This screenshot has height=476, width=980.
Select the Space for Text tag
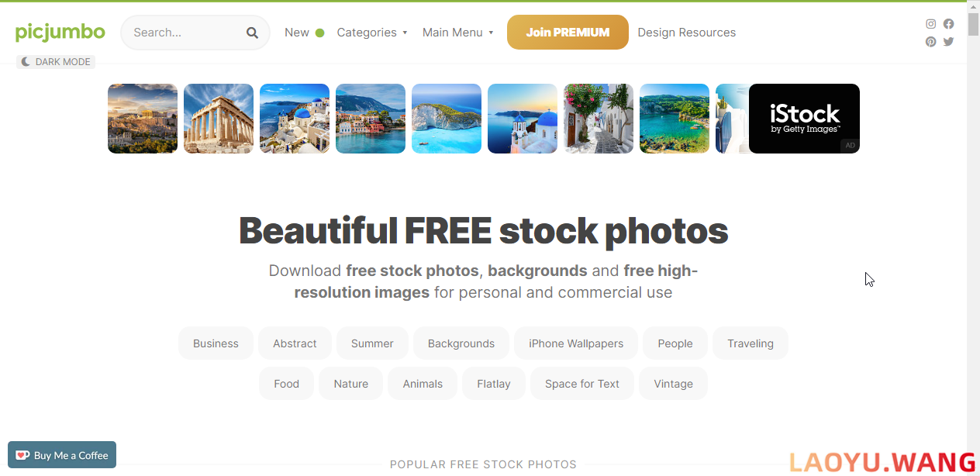click(x=582, y=384)
